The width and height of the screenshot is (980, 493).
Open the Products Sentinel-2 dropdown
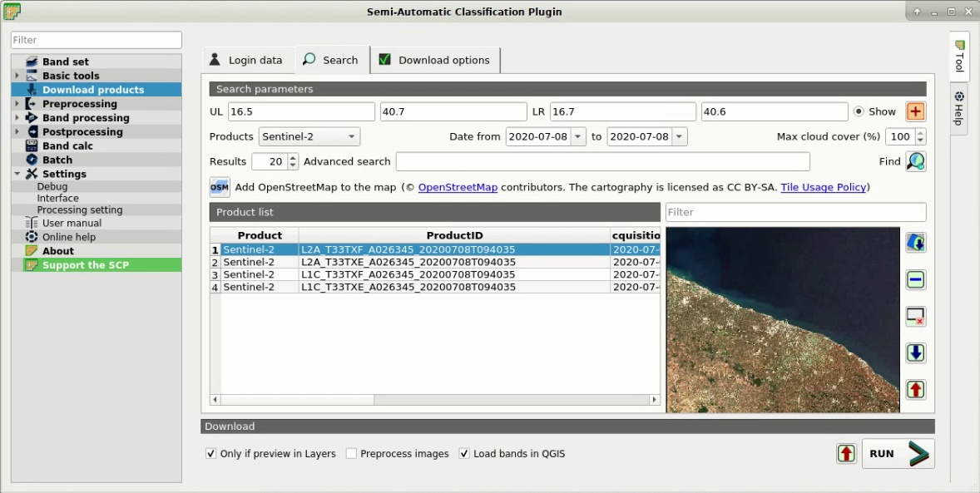click(309, 136)
